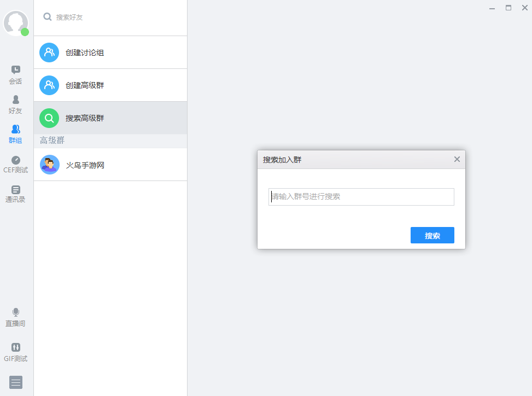This screenshot has height=396, width=532.
Task: Click the 创建讨论组 blue icon
Action: tap(49, 53)
